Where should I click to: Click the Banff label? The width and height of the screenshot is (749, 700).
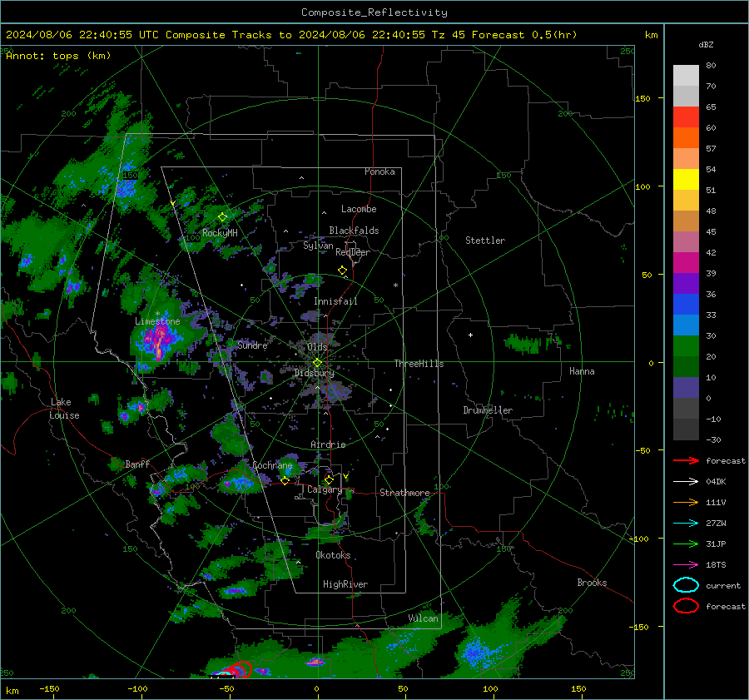[137, 464]
